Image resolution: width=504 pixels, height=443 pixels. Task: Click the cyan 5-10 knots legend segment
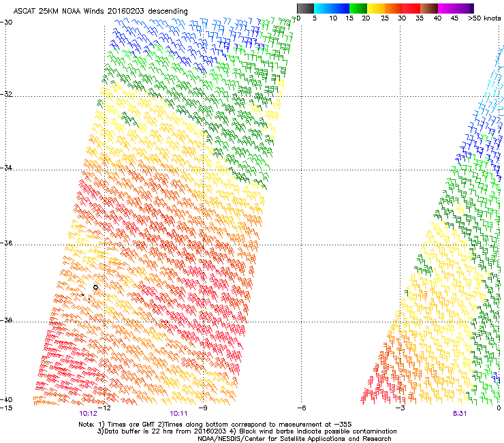tap(323, 8)
